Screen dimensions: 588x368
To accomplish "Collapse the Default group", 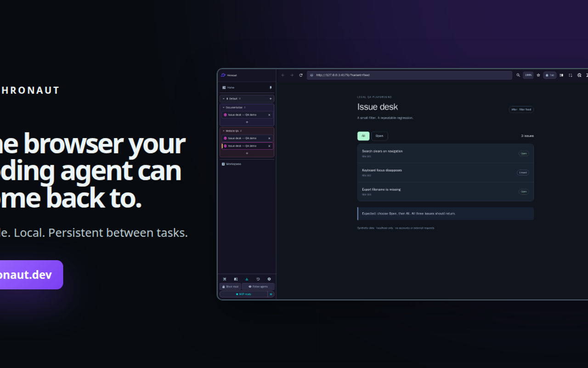I will [x=224, y=98].
